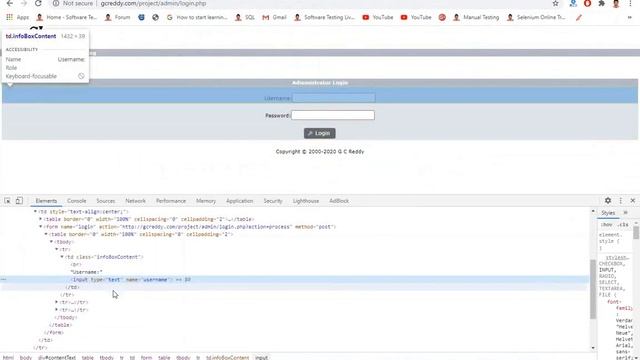Click the form breadcrumb item

[146, 357]
